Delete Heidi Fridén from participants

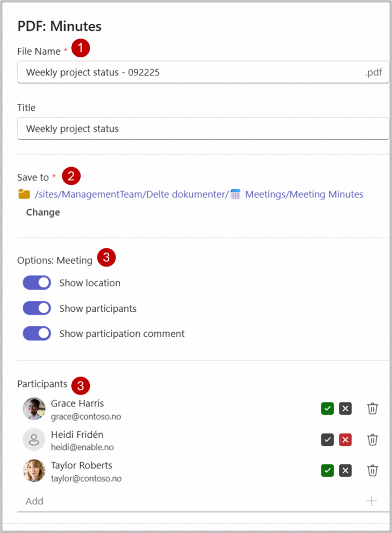pyautogui.click(x=372, y=440)
